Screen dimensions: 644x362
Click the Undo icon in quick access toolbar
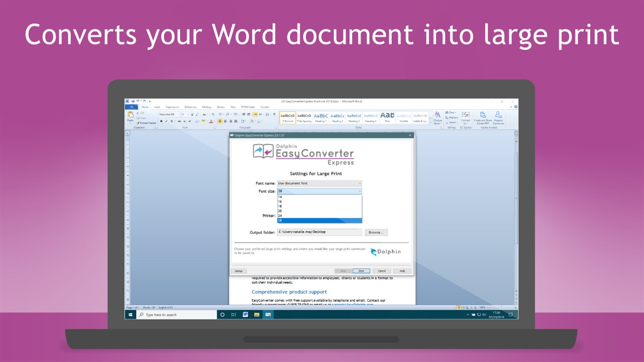pyautogui.click(x=138, y=101)
